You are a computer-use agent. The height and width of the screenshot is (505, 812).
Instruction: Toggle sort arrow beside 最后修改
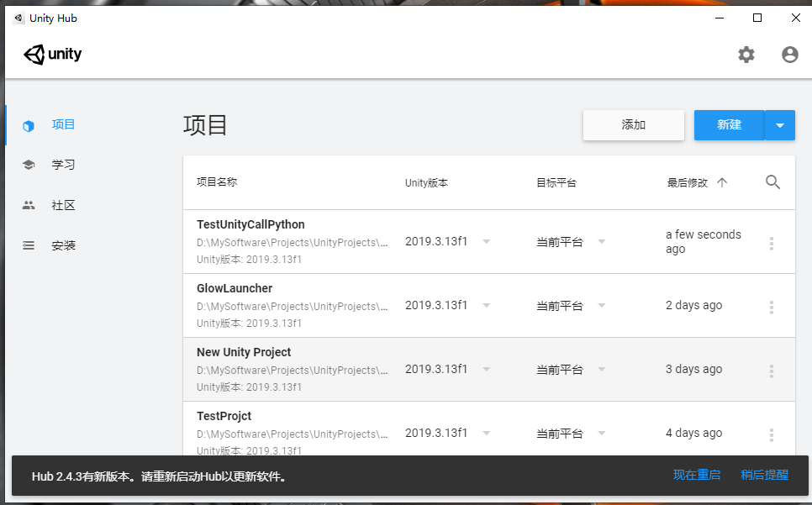click(722, 182)
